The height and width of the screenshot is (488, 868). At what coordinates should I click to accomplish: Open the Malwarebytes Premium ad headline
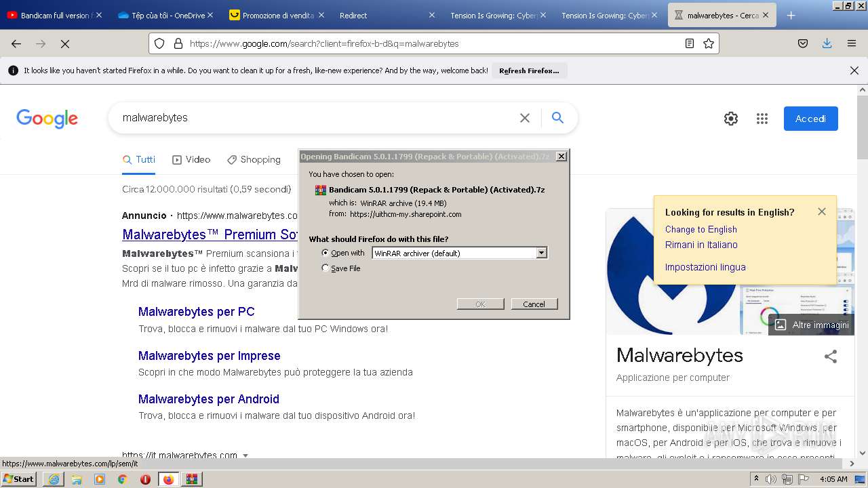[x=210, y=235]
